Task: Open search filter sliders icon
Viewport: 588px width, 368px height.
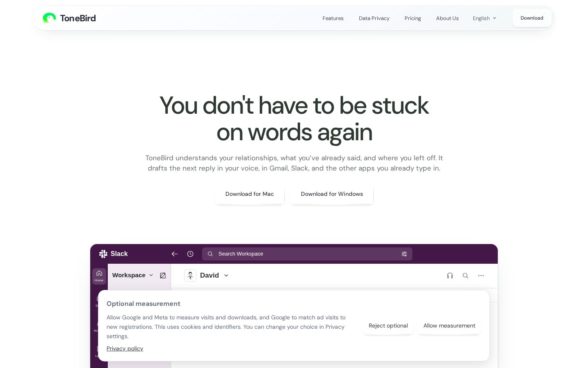Action: pos(404,254)
